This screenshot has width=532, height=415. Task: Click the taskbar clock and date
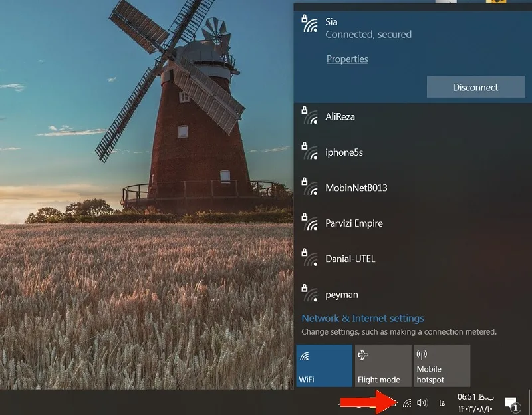coord(475,402)
